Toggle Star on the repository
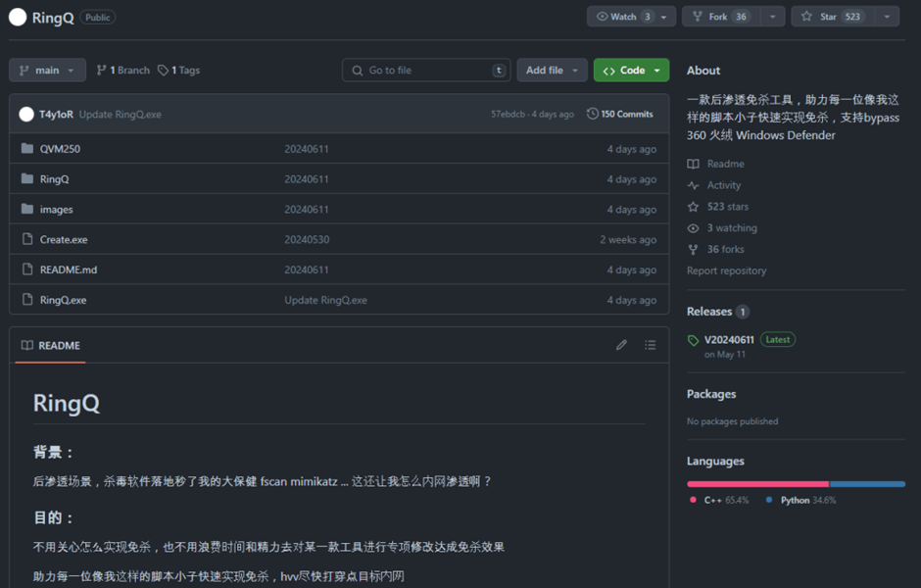Image resolution: width=921 pixels, height=588 pixels. click(x=833, y=17)
